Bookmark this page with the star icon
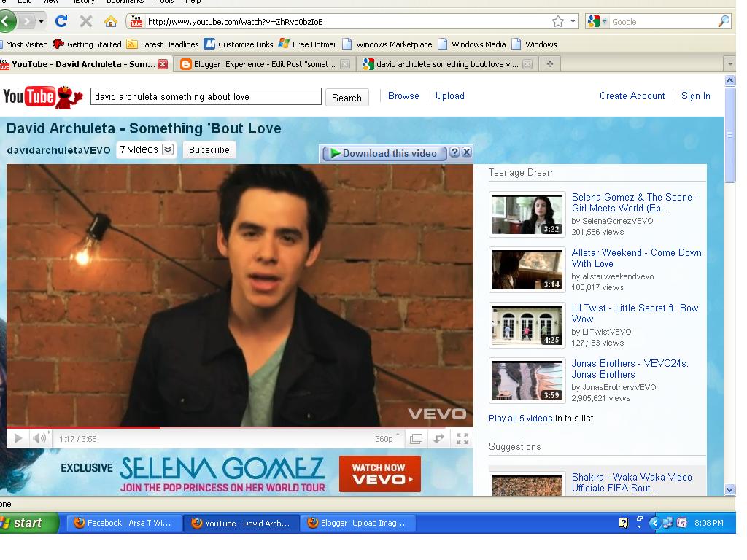 [558, 21]
